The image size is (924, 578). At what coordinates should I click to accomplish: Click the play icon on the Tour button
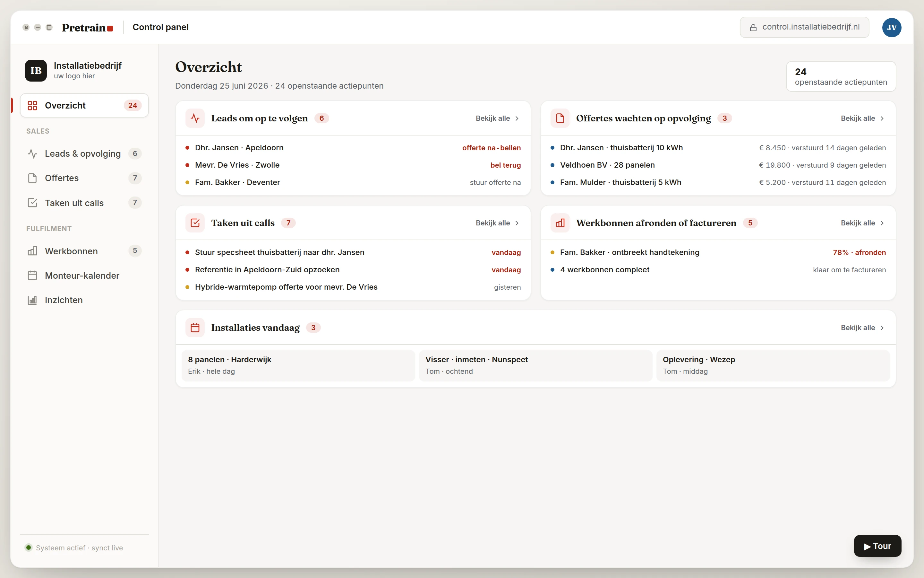868,546
